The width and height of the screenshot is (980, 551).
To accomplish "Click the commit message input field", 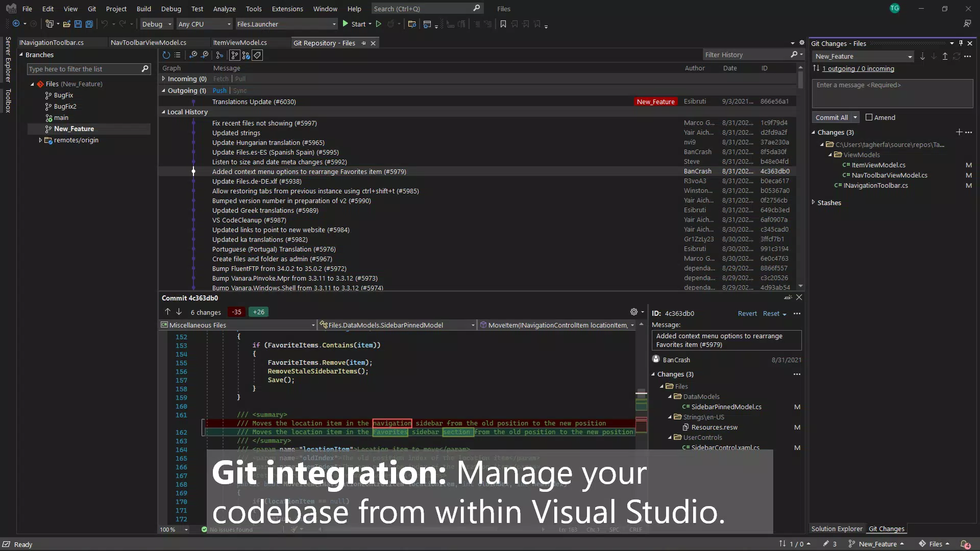I will pyautogui.click(x=892, y=93).
